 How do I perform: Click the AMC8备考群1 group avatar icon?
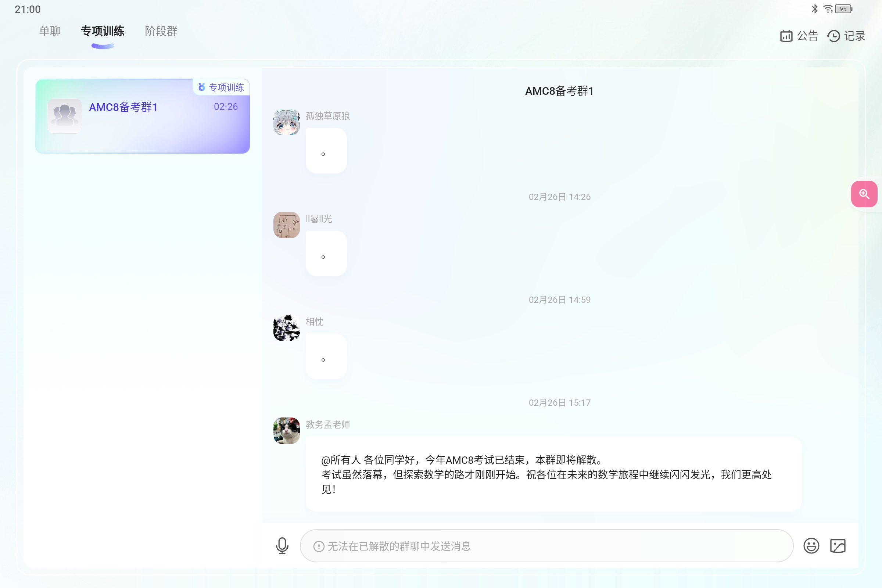point(65,116)
